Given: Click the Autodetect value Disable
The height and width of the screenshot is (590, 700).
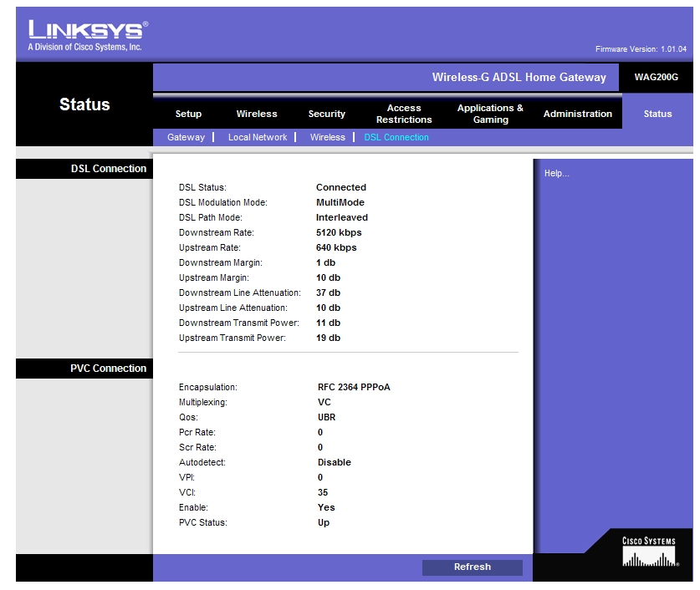Looking at the screenshot, I should tap(335, 462).
